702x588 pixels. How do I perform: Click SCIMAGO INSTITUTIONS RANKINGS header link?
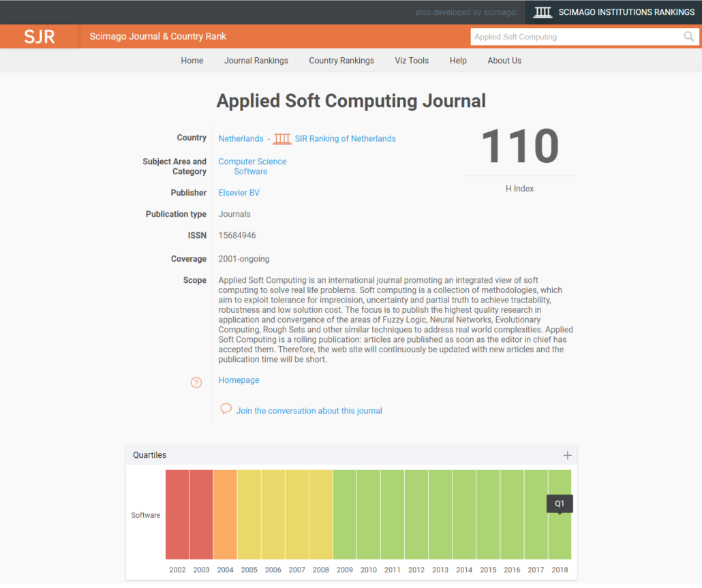tap(626, 12)
